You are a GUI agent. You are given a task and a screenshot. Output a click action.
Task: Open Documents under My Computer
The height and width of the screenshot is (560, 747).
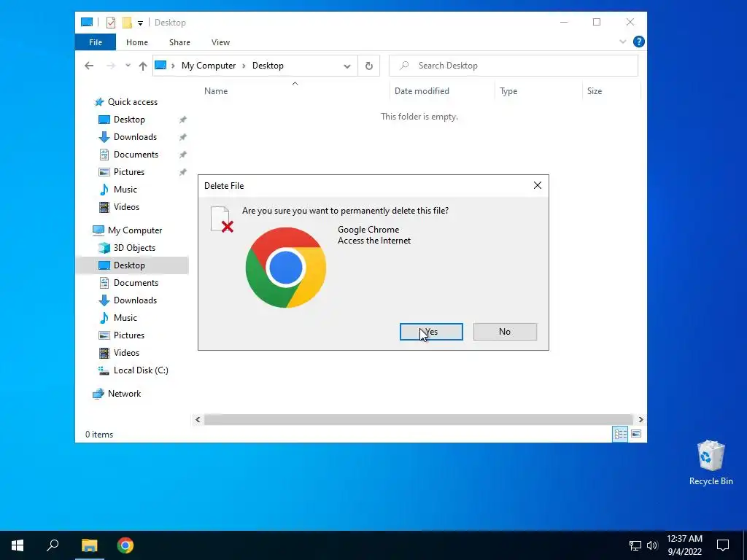click(x=136, y=283)
